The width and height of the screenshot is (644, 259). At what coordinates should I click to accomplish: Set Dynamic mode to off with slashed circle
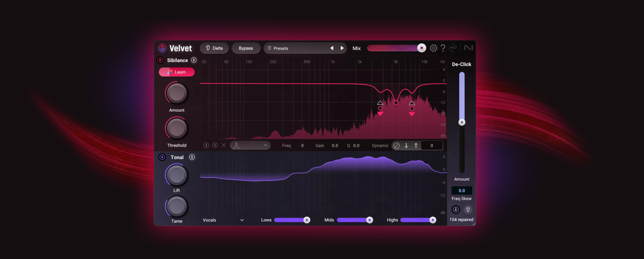point(397,146)
